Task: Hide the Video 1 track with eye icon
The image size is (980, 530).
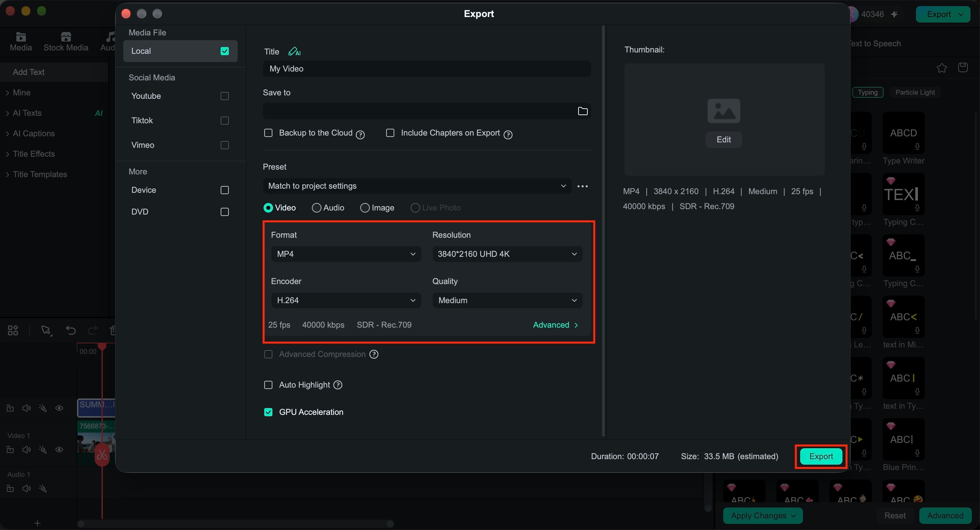Action: point(59,450)
